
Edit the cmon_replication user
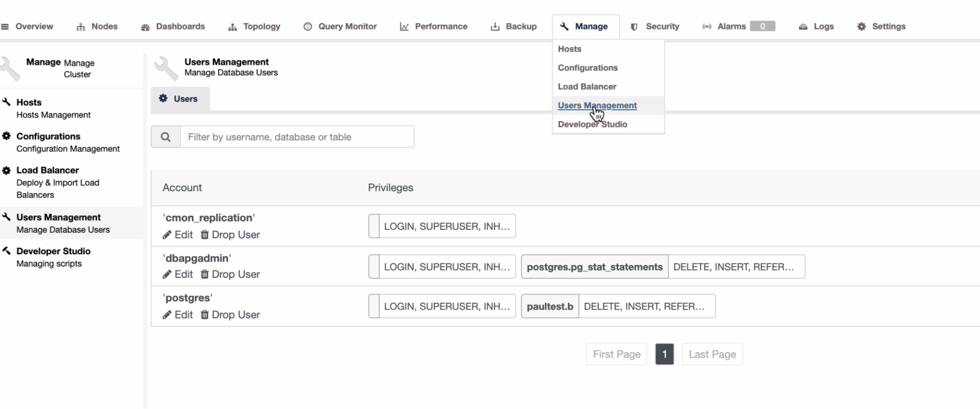click(178, 235)
